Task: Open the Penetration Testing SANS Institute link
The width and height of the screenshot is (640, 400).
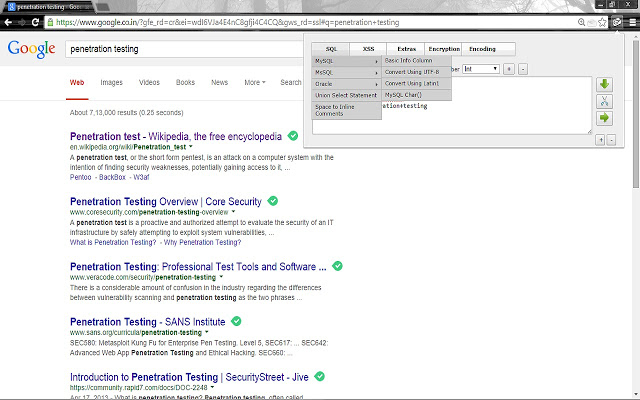Action: 147,322
